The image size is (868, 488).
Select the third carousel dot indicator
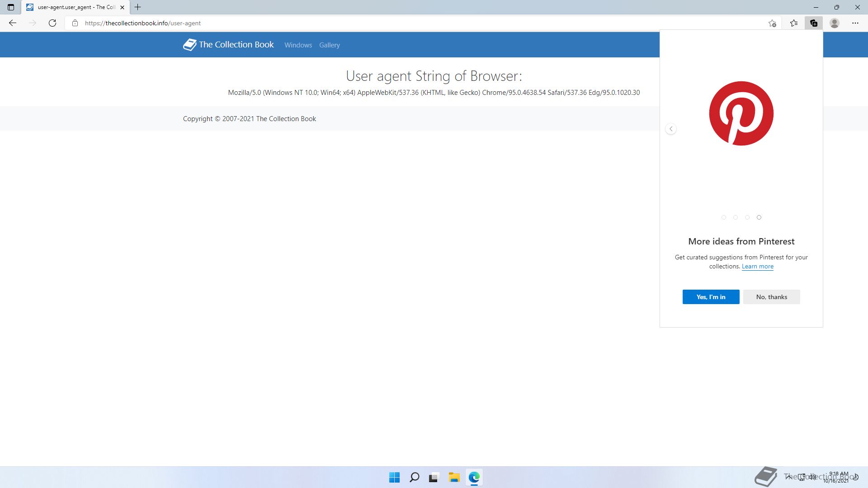[747, 217]
